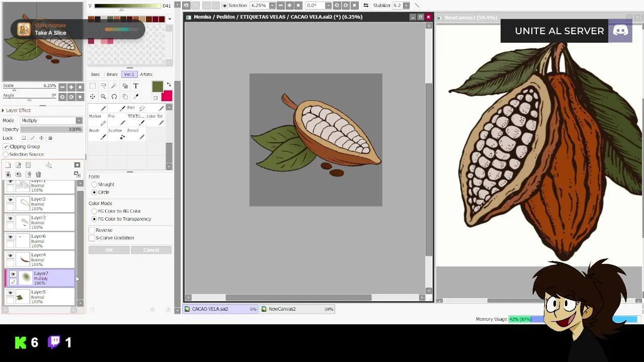
Task: Zoom in canvas with toolbar plus button
Action: pyautogui.click(x=289, y=6)
